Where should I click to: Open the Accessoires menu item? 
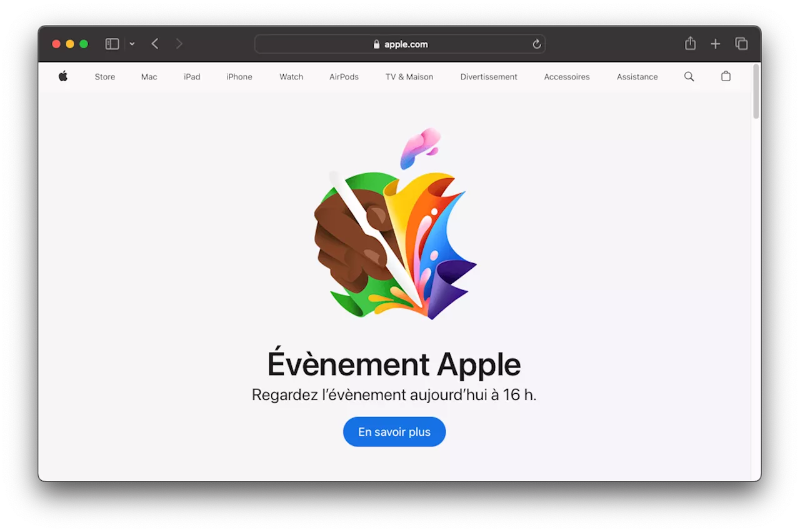coord(567,77)
